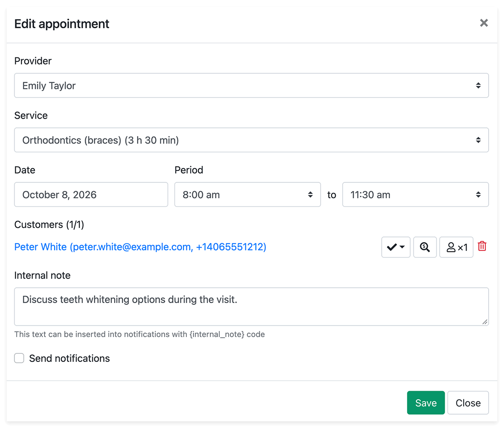Image resolution: width=504 pixels, height=428 pixels.
Task: Open the start time dropdown 8:00 am
Action: pyautogui.click(x=248, y=194)
